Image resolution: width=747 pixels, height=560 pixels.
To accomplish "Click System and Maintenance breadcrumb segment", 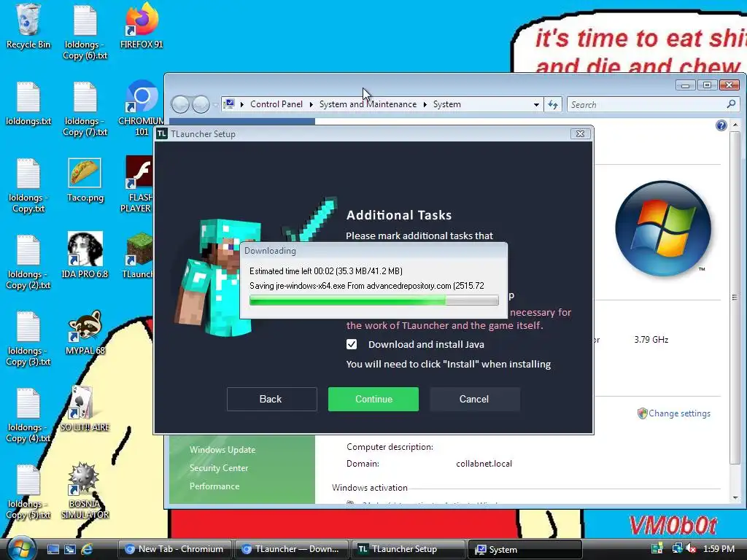I will point(368,104).
